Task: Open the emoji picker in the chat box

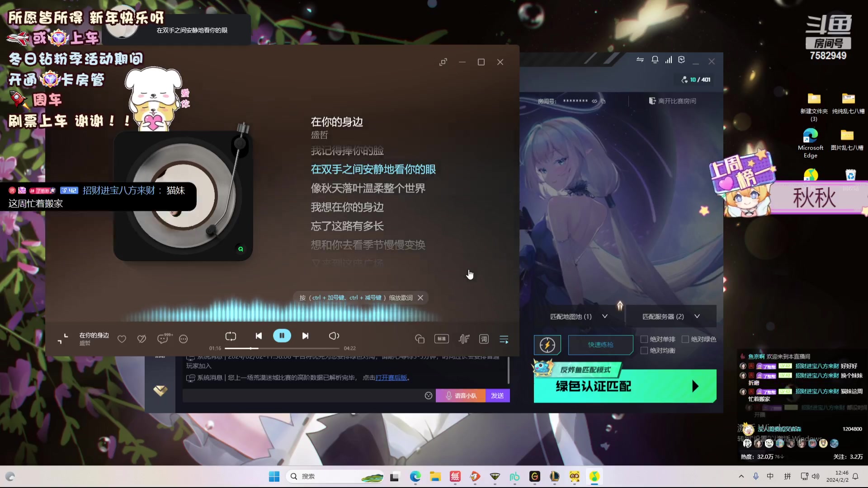Action: tap(429, 396)
